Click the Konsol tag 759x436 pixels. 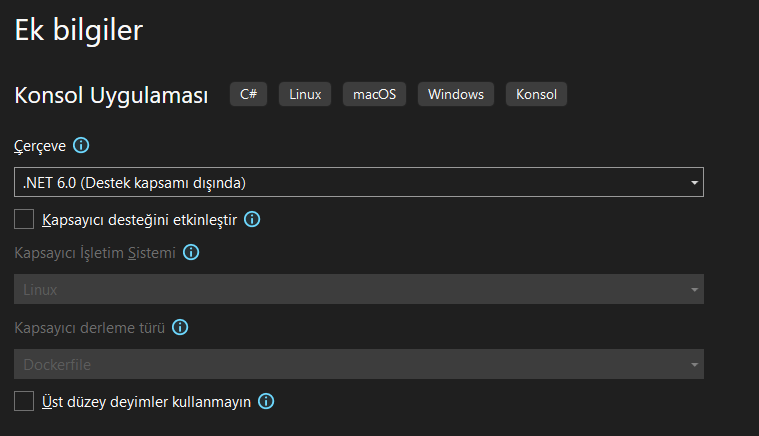[x=536, y=95]
